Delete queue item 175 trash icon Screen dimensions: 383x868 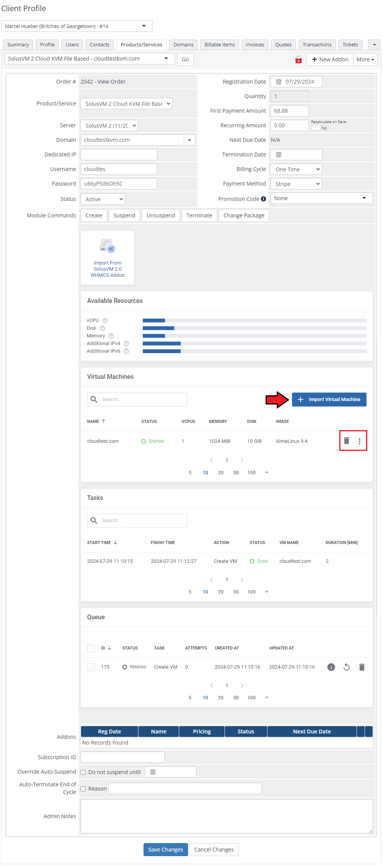[x=362, y=667]
